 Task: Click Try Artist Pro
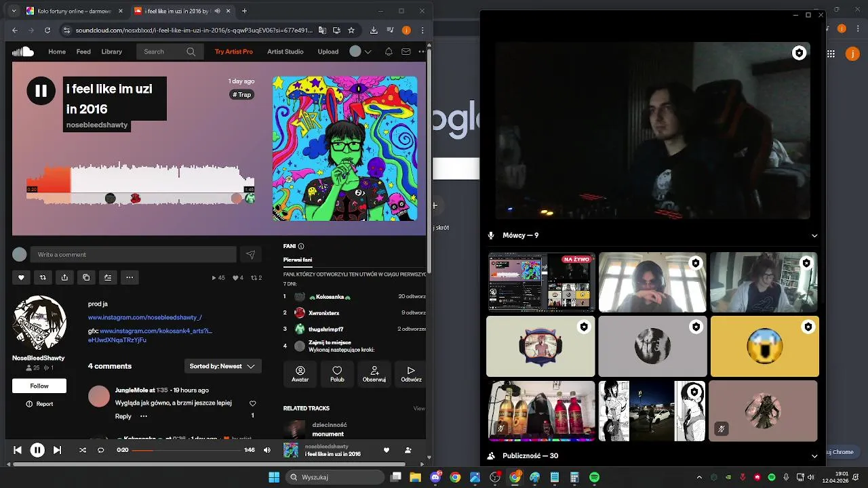[x=234, y=52]
